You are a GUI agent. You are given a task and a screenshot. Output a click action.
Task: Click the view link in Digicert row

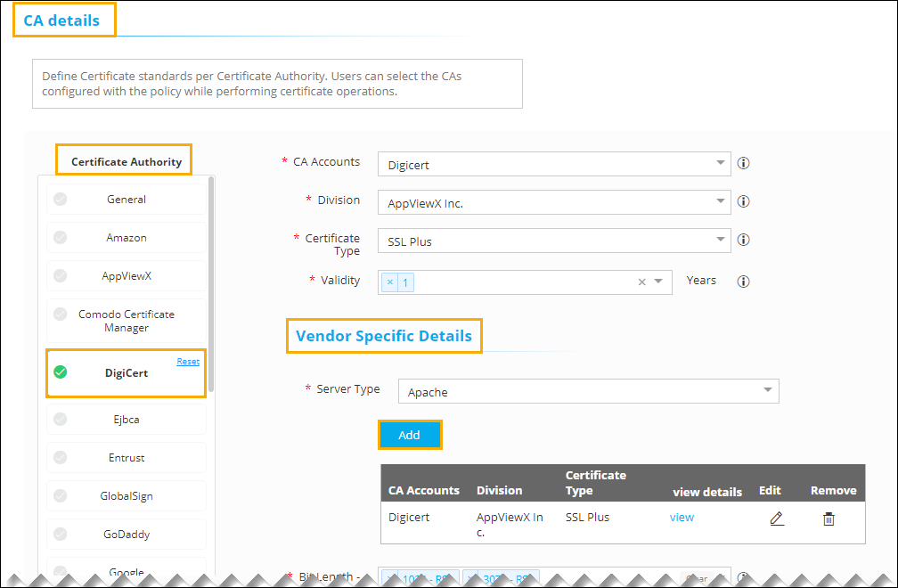click(682, 517)
